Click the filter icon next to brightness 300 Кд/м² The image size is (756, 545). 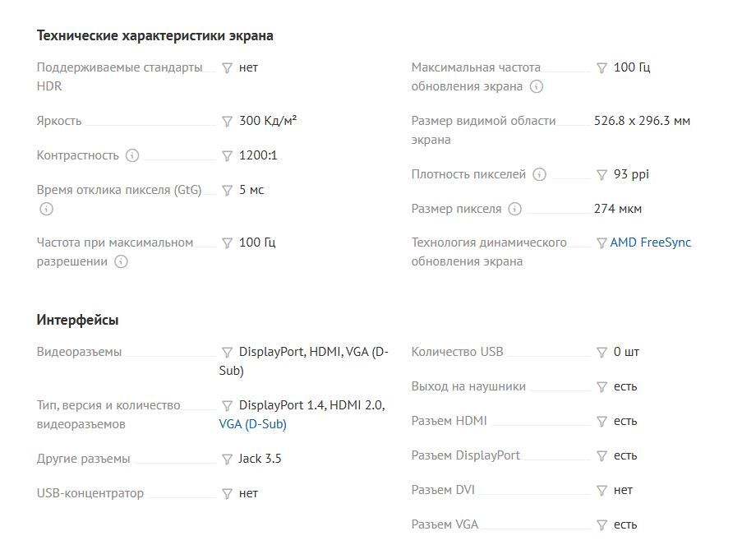coord(228,121)
